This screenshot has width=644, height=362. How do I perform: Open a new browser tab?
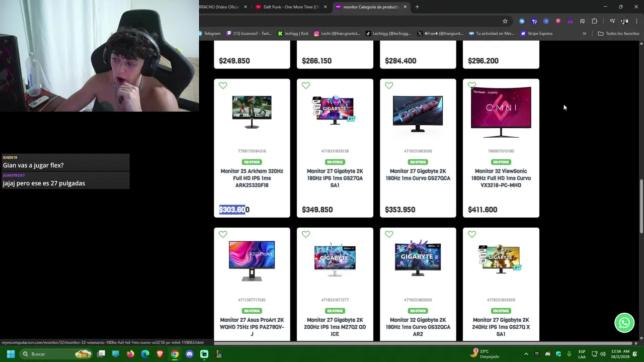point(417,7)
